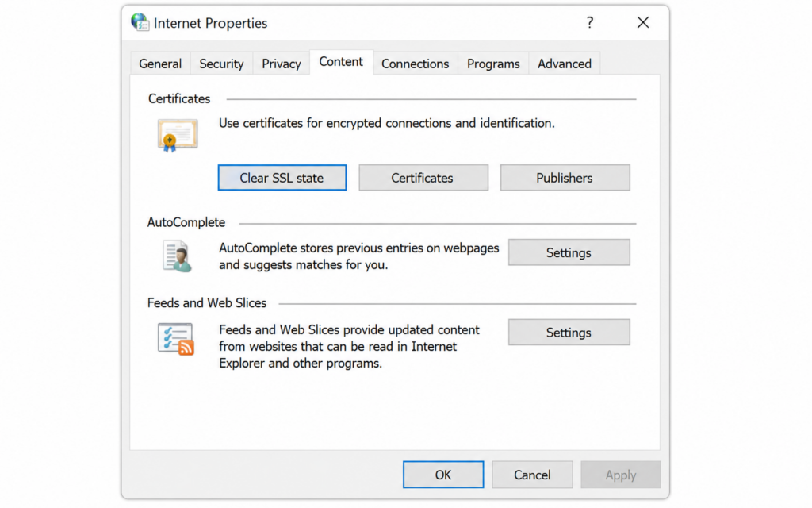
Task: Switch to the General tab
Action: click(x=160, y=63)
